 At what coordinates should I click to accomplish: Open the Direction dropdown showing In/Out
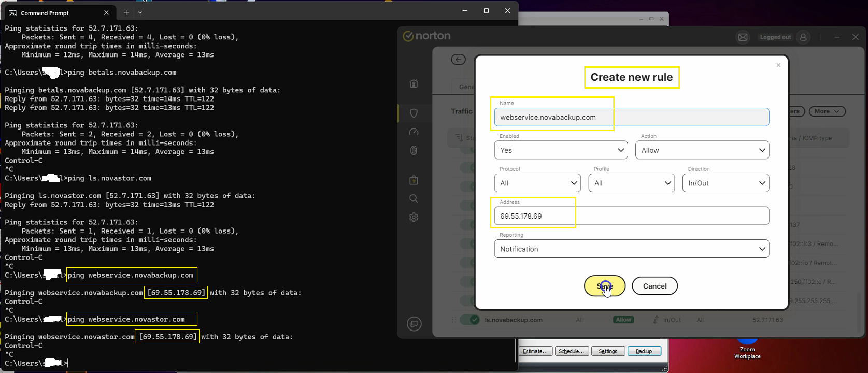point(726,183)
